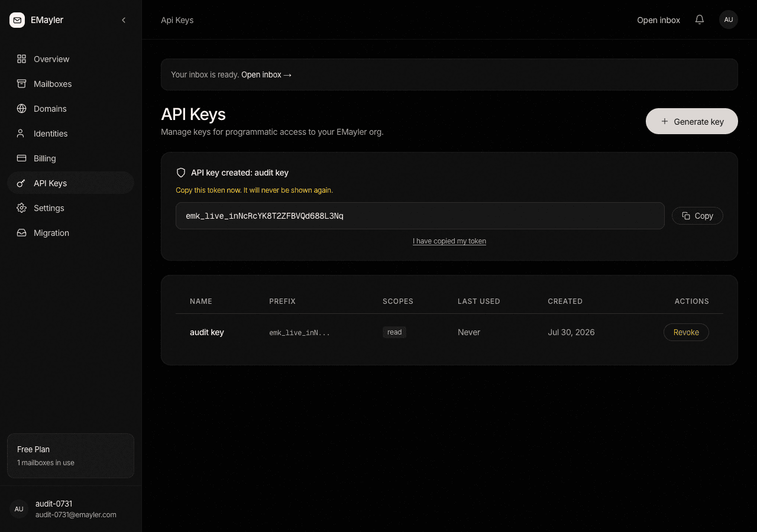Click the SCOPES column header
757x532 pixels.
[398, 301]
